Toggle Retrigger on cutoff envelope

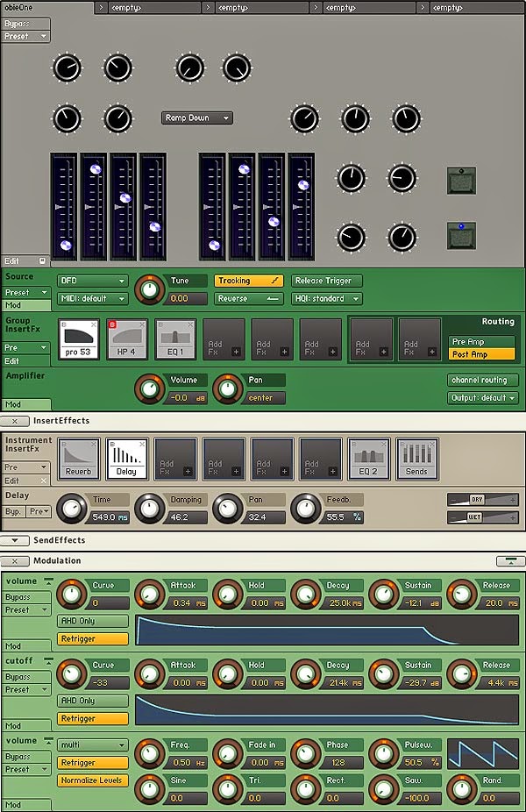pos(93,719)
